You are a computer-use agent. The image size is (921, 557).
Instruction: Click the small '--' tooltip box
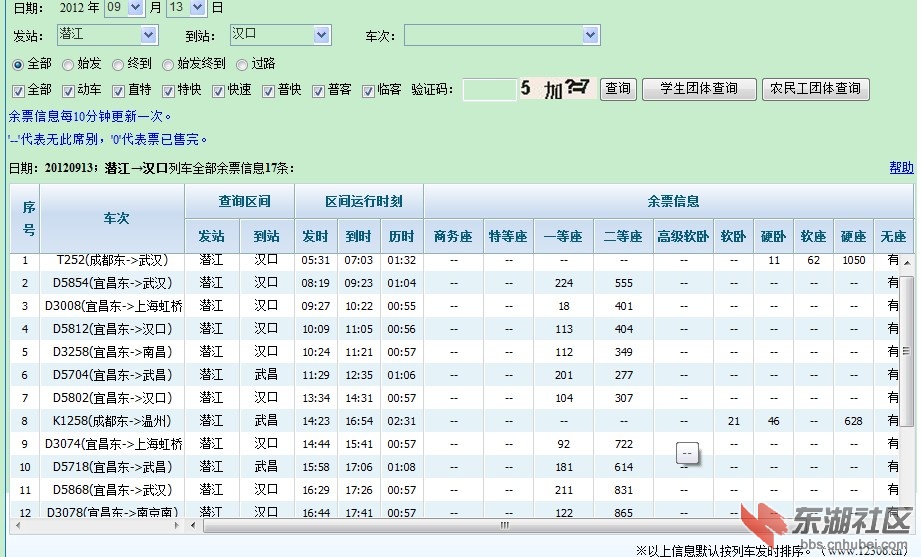pos(687,453)
